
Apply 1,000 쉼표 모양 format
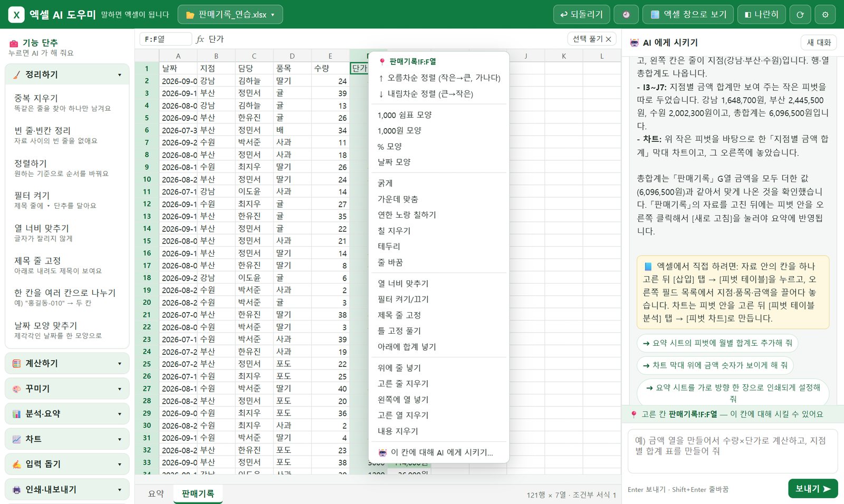pos(438,115)
